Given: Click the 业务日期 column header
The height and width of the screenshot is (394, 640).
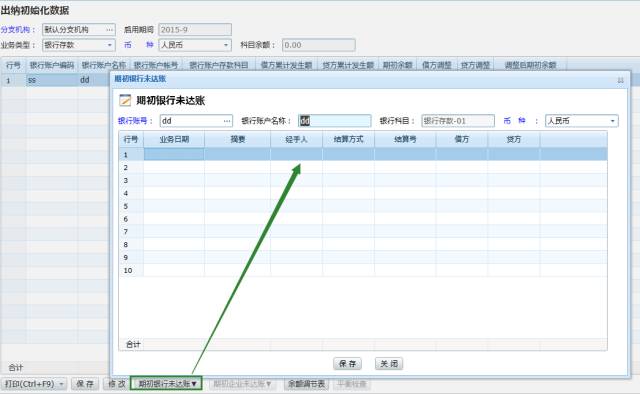Looking at the screenshot, I should pos(174,139).
